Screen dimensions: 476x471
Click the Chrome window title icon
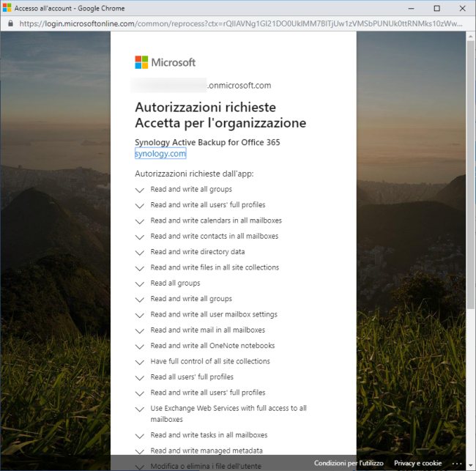coord(7,8)
